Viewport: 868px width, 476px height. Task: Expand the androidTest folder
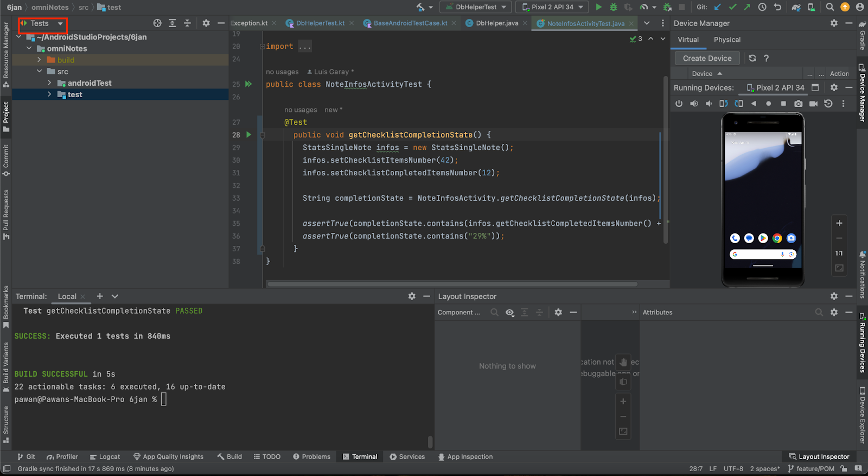[x=49, y=83]
